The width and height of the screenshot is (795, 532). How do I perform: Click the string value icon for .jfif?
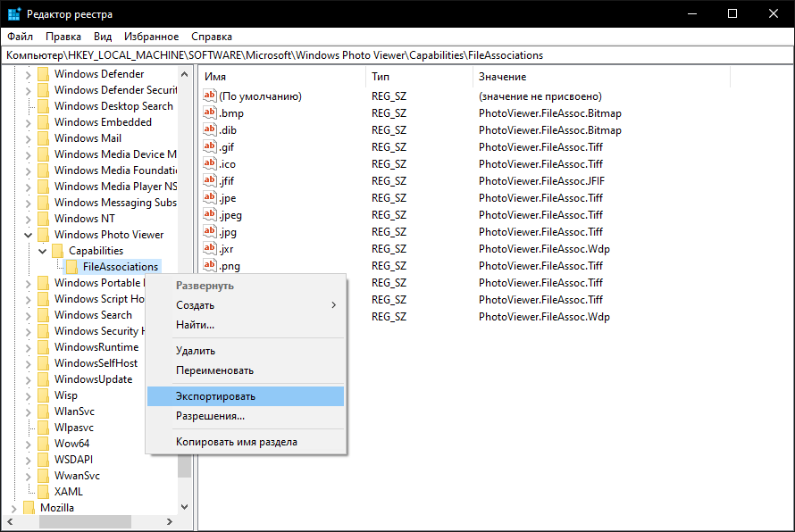[210, 181]
